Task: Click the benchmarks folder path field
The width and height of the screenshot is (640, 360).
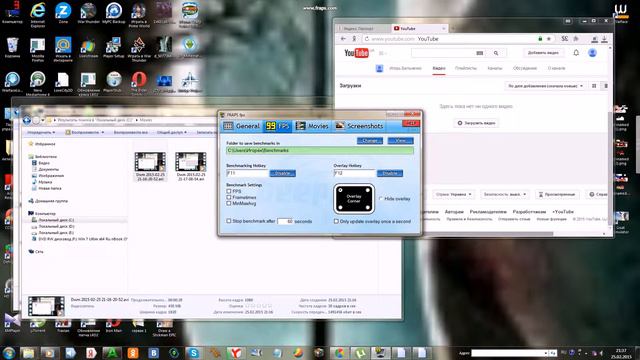Action: [x=320, y=151]
